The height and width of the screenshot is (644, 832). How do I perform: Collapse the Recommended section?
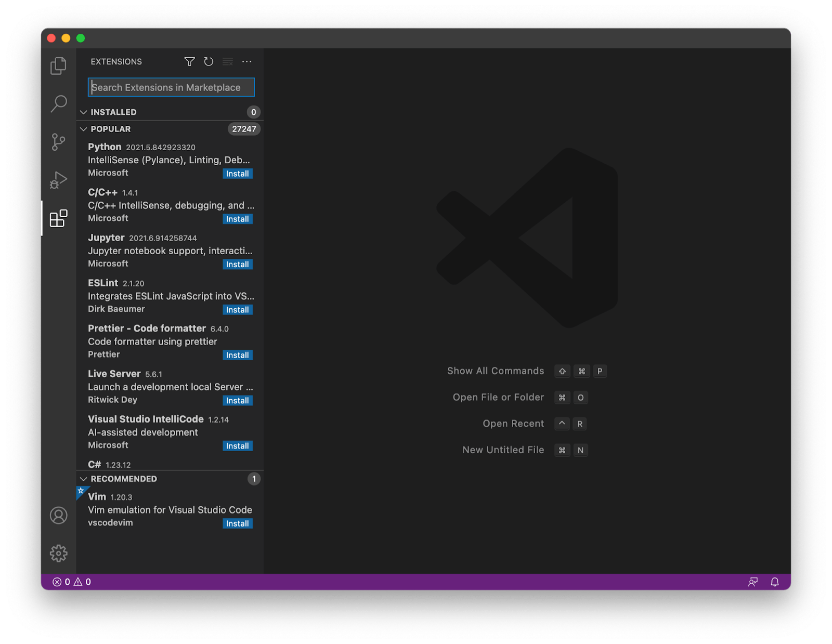click(x=170, y=479)
